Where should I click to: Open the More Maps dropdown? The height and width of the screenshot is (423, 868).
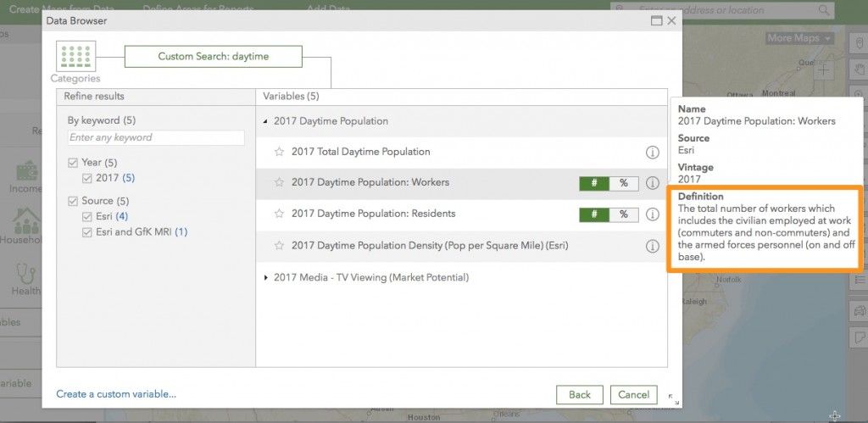tap(799, 38)
